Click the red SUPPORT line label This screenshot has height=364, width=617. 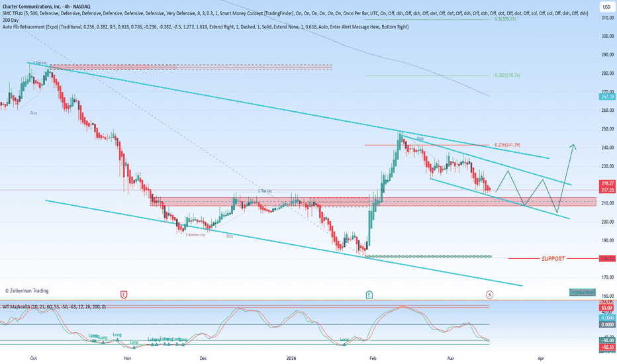[553, 259]
